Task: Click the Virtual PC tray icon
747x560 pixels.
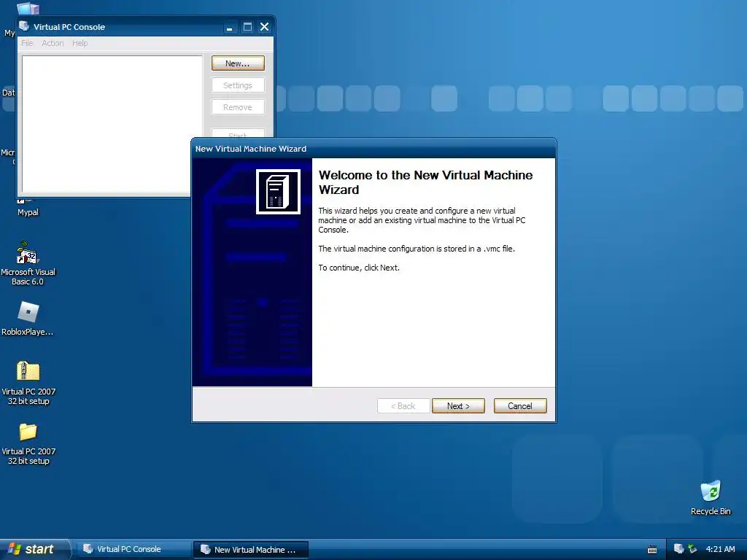Action: click(x=679, y=549)
